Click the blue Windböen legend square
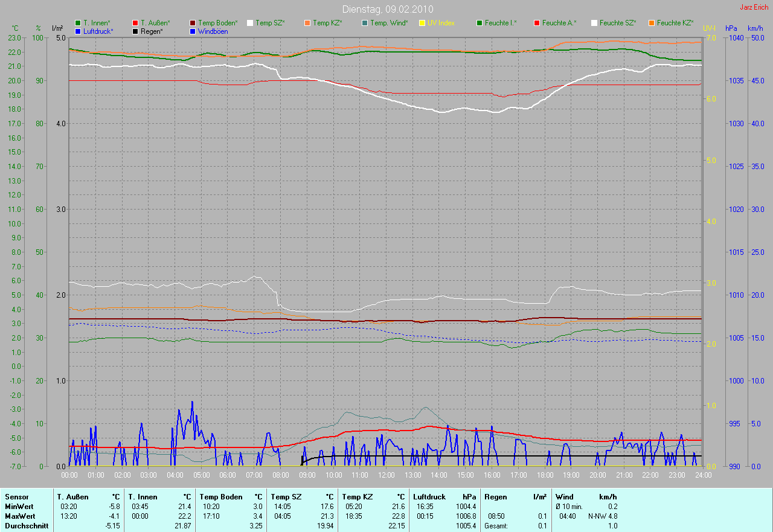The width and height of the screenshot is (773, 532). (193, 31)
